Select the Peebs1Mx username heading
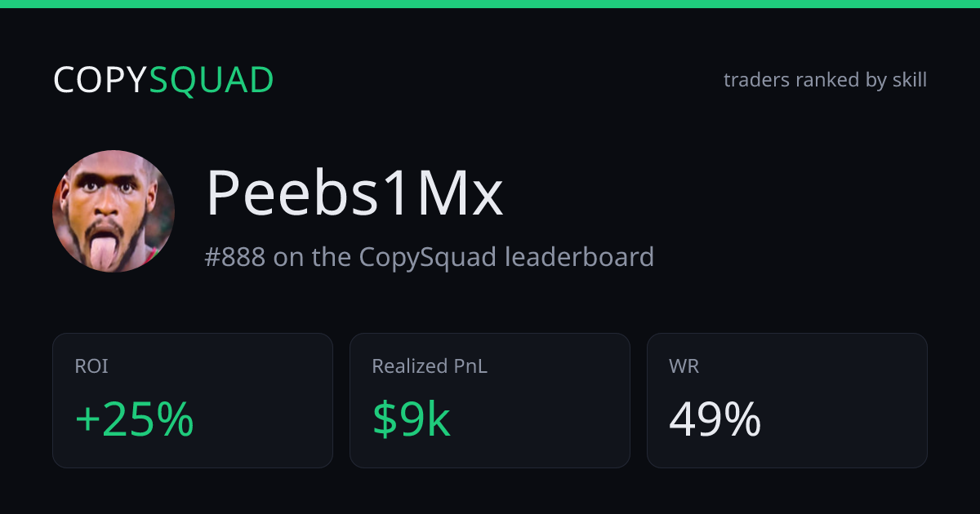 [354, 193]
